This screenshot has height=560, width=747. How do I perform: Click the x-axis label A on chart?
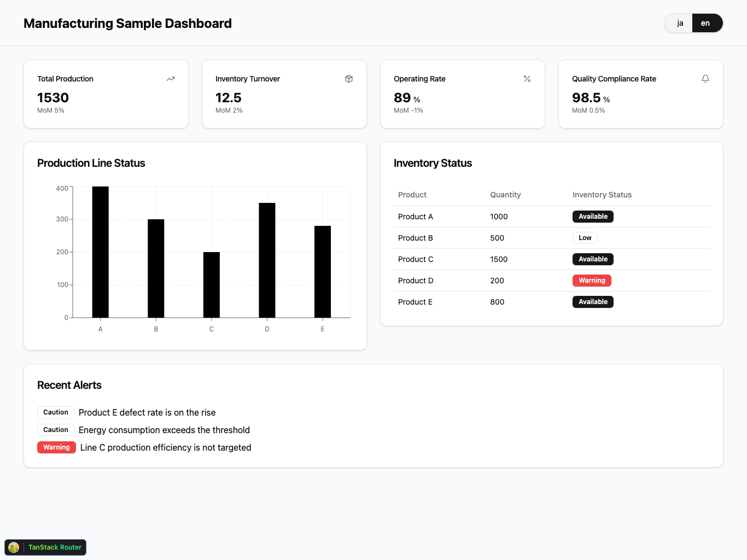(101, 329)
